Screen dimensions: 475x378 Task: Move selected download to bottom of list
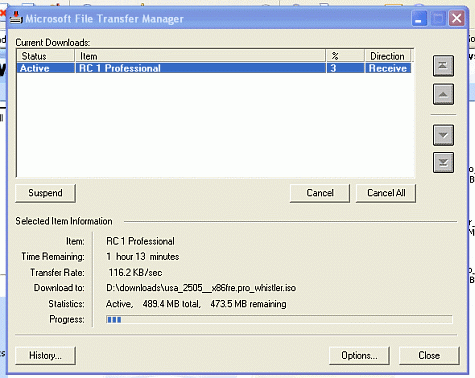coord(443,163)
